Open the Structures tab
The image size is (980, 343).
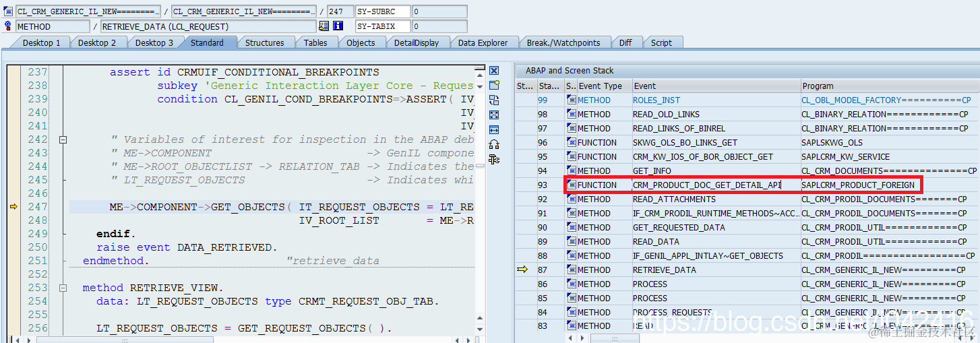point(264,42)
